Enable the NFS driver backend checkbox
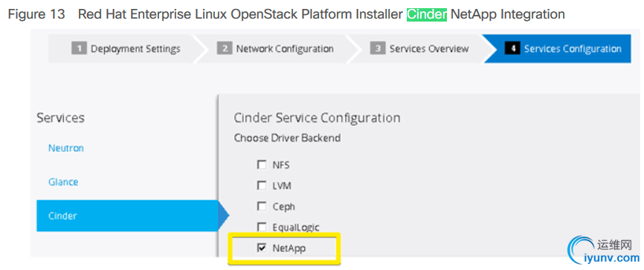 pyautogui.click(x=262, y=165)
